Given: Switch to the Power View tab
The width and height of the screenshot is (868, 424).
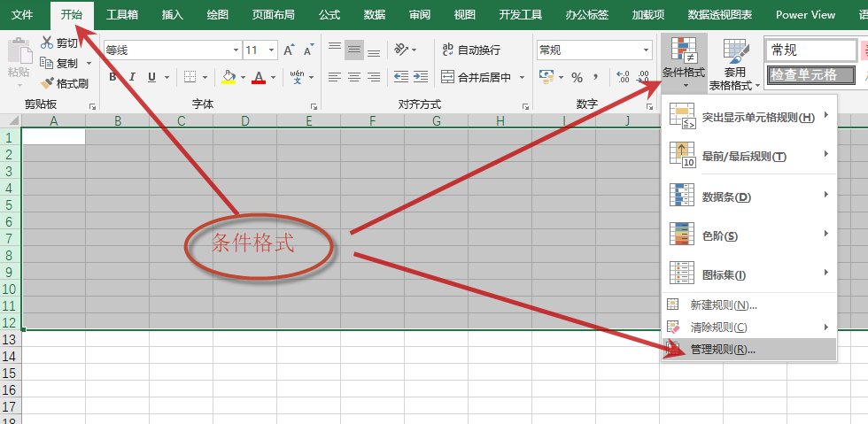Looking at the screenshot, I should click(x=805, y=14).
